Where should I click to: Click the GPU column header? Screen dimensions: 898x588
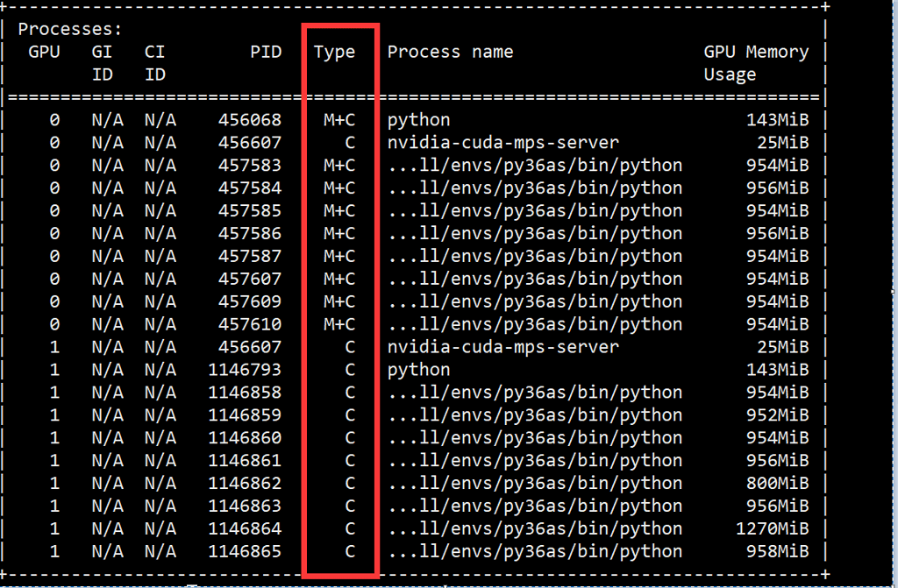tap(44, 52)
